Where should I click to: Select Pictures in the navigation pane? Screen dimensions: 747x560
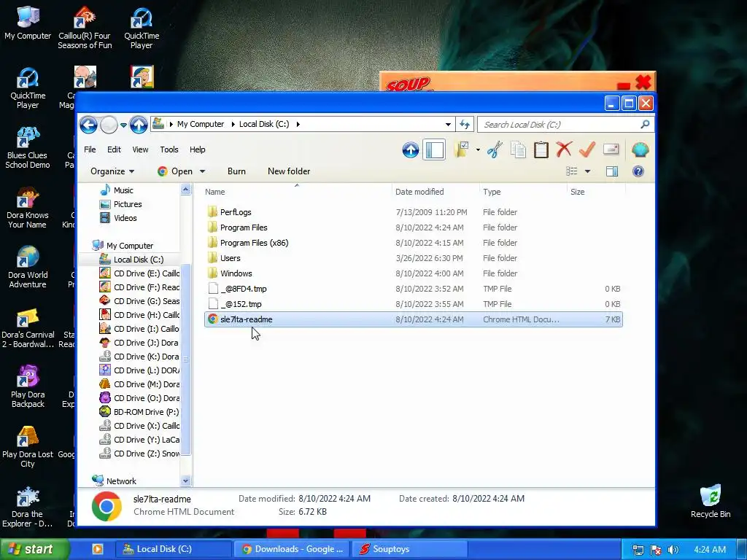121,204
